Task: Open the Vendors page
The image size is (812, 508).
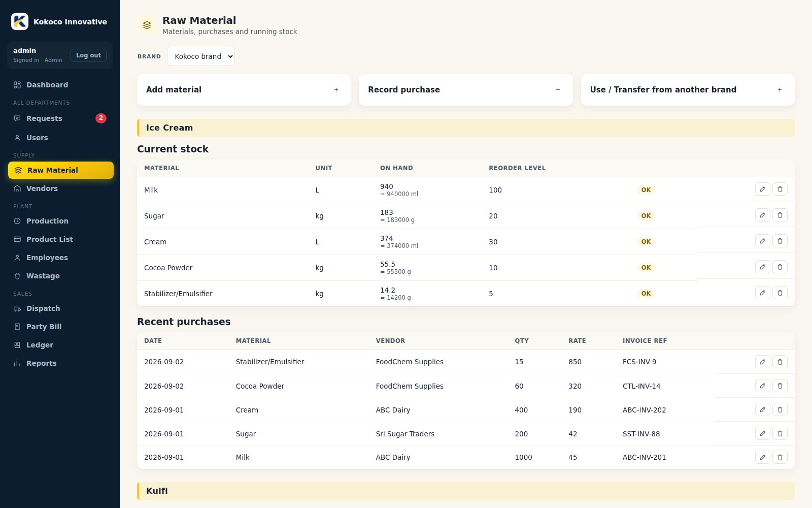Action: coord(60,188)
